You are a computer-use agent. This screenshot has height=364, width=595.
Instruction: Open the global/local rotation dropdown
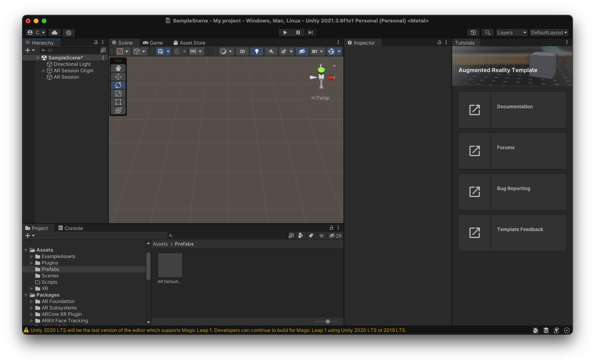click(140, 51)
